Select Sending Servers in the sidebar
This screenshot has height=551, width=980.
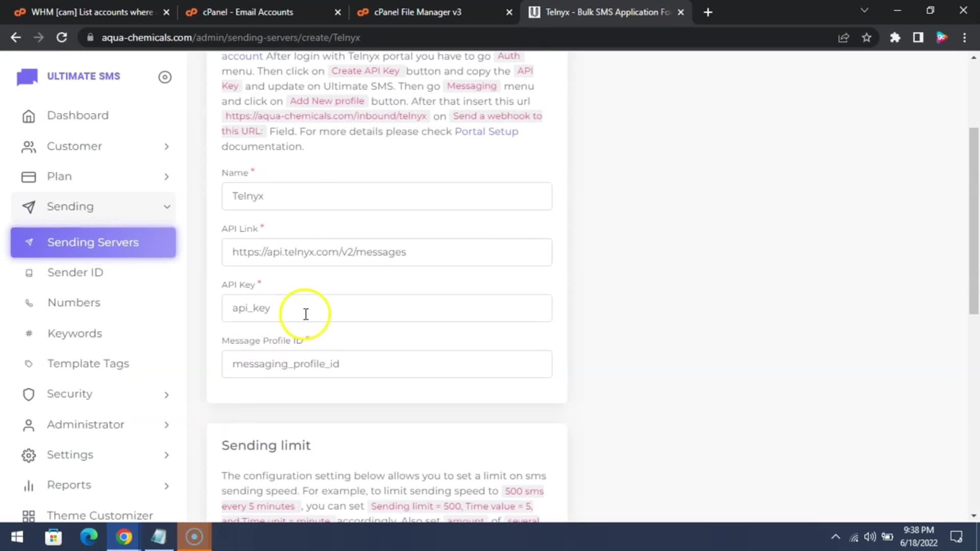point(92,242)
